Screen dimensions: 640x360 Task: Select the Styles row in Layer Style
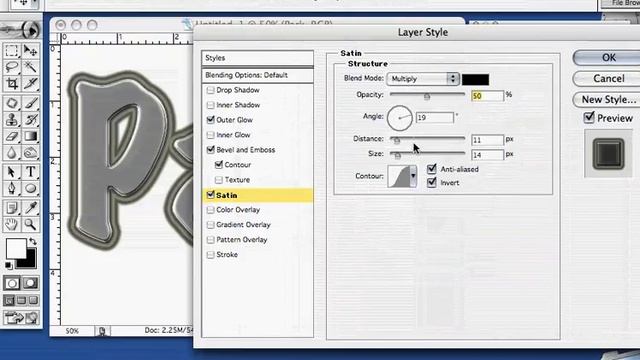(258, 58)
